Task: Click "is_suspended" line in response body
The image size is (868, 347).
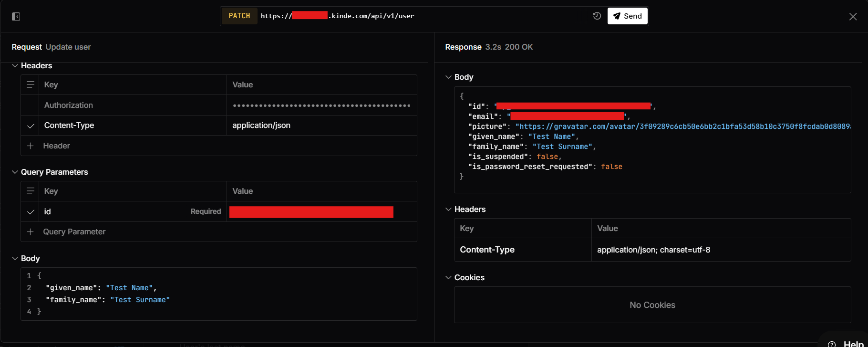Action: coord(515,157)
